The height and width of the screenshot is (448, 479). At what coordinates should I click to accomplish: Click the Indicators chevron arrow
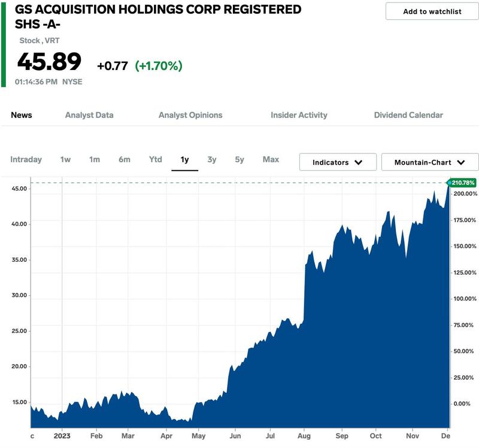tap(359, 162)
